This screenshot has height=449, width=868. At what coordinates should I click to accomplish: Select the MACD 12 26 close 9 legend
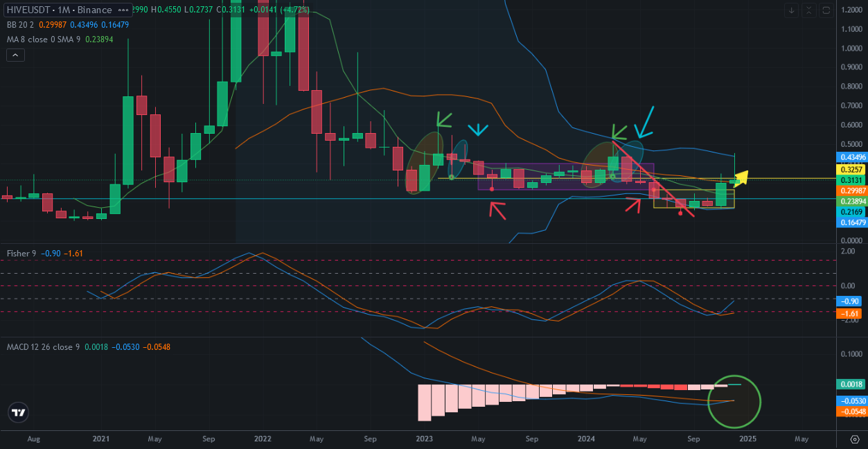coord(44,346)
